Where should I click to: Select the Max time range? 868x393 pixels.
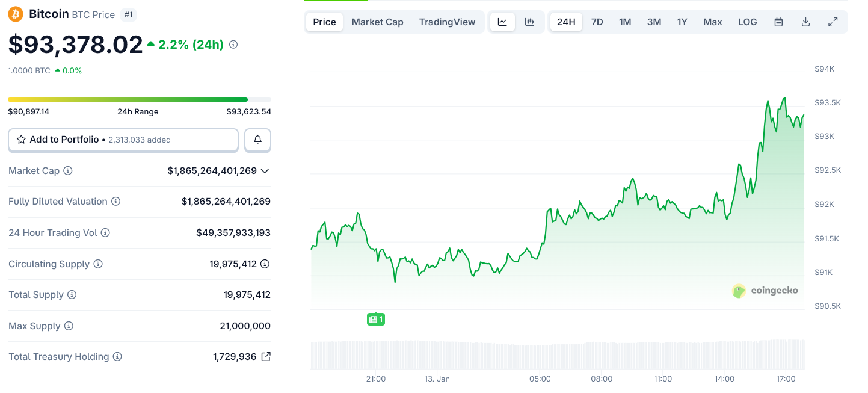click(712, 22)
